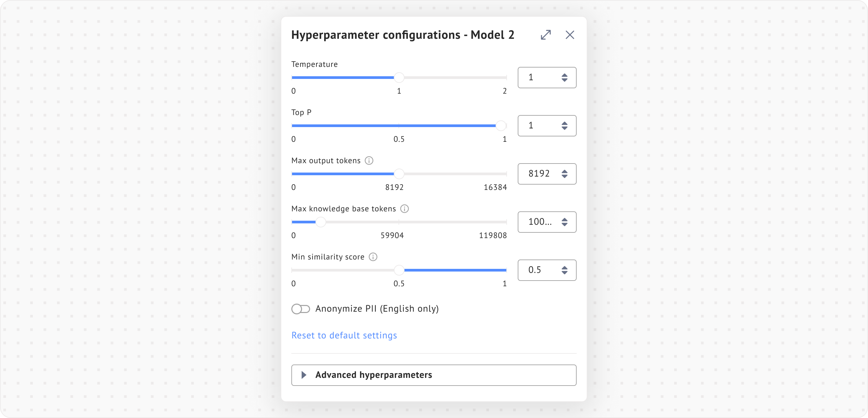Expand the Advanced hyperparameters section
The width and height of the screenshot is (868, 418).
pos(434,375)
